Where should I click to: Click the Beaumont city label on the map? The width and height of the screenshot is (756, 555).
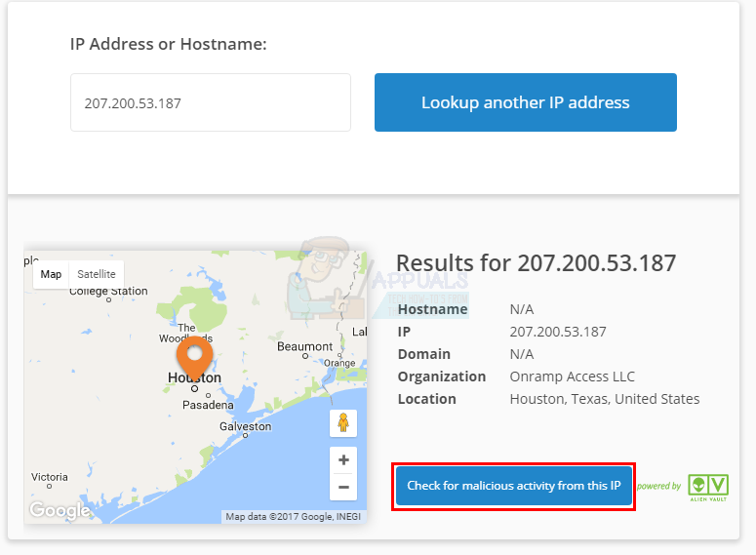point(305,346)
